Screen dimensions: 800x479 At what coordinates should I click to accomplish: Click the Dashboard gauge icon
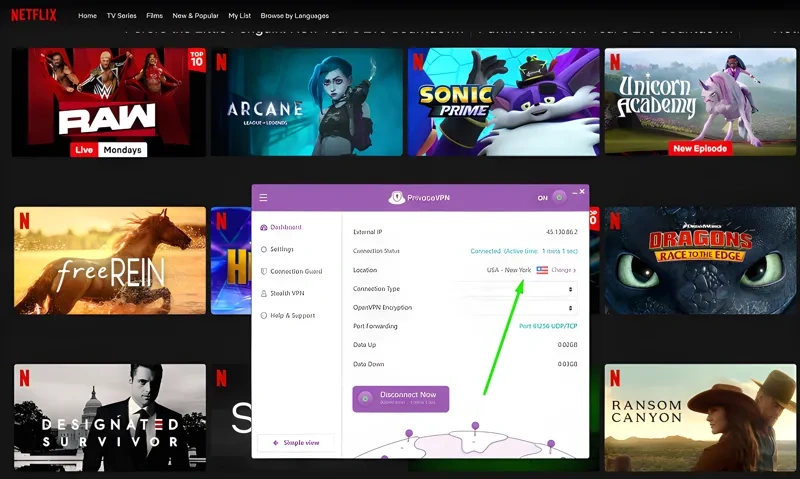(264, 227)
